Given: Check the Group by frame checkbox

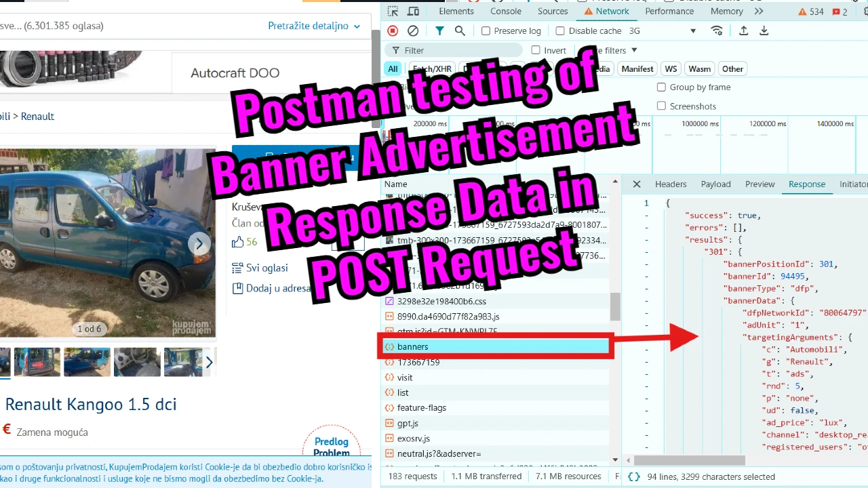Looking at the screenshot, I should [661, 87].
